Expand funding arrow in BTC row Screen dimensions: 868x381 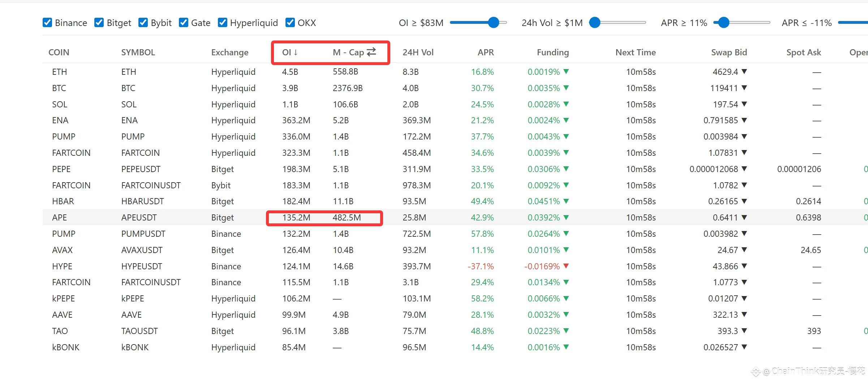pos(566,88)
